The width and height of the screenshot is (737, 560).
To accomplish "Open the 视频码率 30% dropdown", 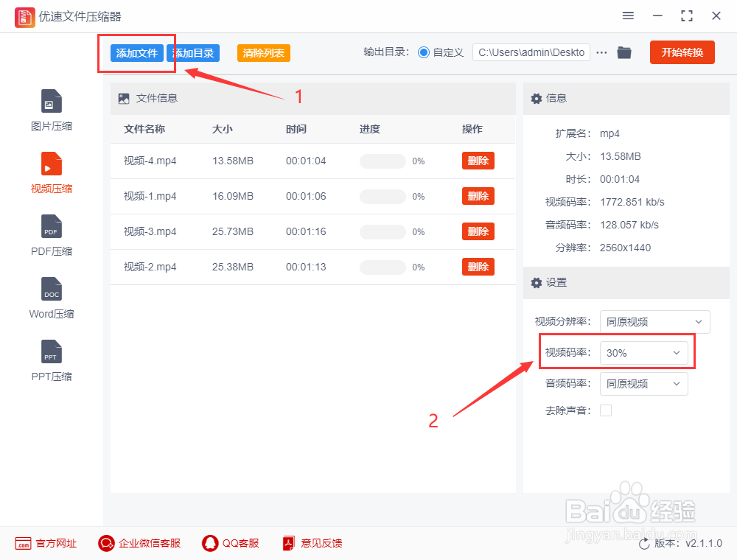I will [x=644, y=353].
